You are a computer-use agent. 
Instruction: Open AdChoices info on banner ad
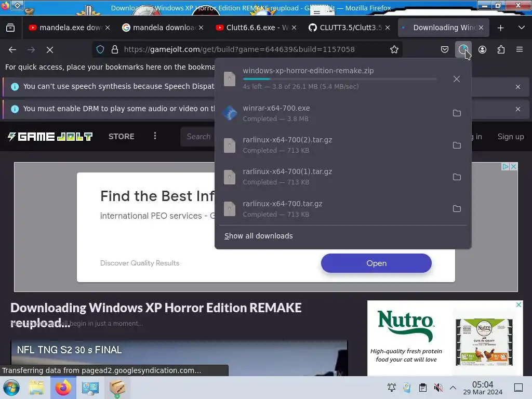[506, 167]
